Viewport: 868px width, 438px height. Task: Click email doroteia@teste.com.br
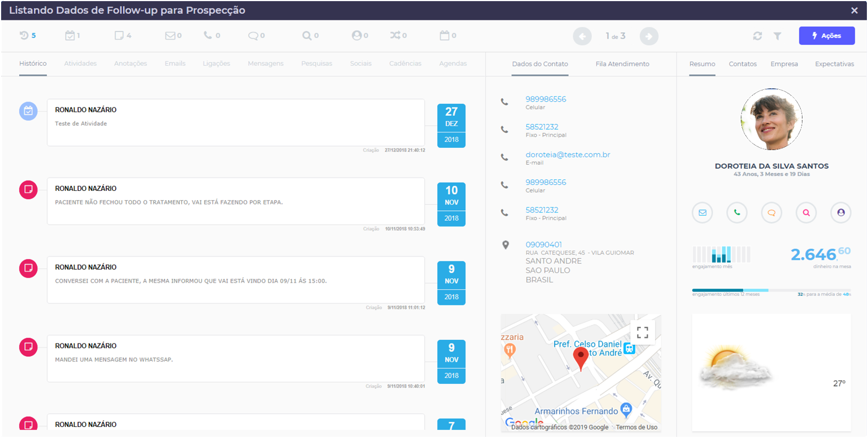click(x=567, y=154)
